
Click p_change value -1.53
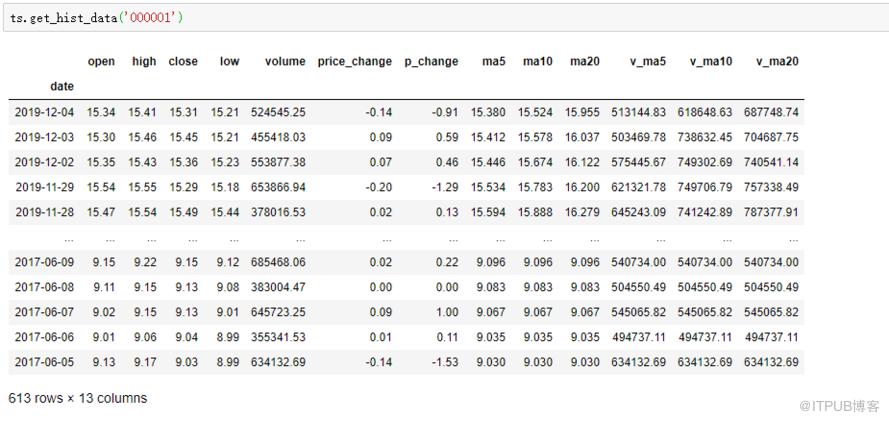tap(445, 362)
